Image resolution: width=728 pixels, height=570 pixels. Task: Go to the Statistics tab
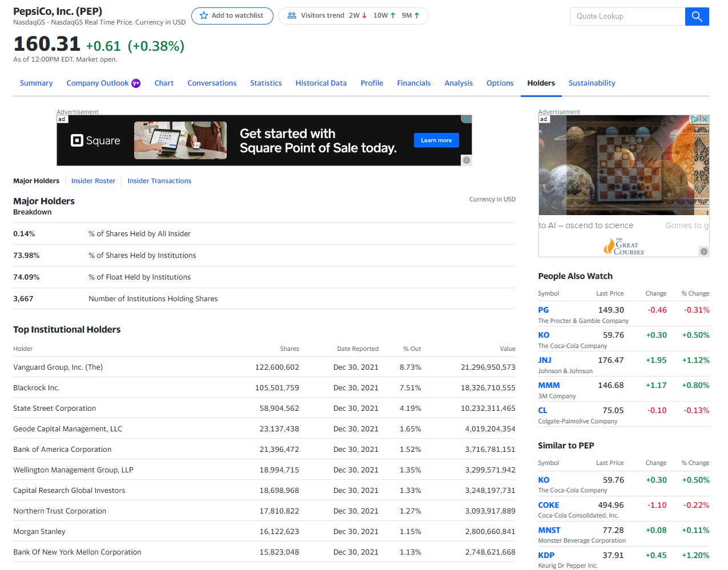tap(266, 83)
